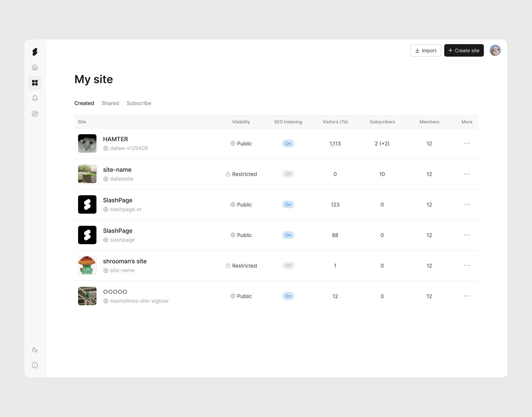Toggle SEO indexing On for HAMTER

288,144
